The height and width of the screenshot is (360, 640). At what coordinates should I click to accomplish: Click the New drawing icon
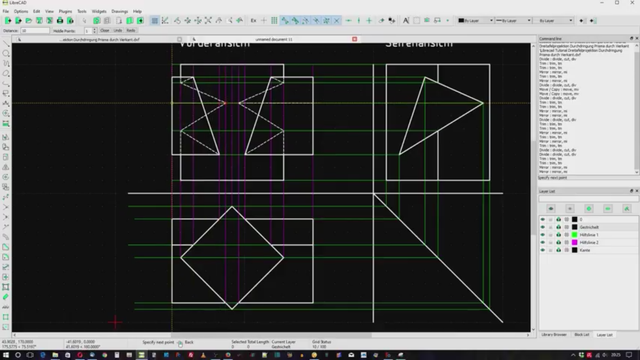pos(8,20)
